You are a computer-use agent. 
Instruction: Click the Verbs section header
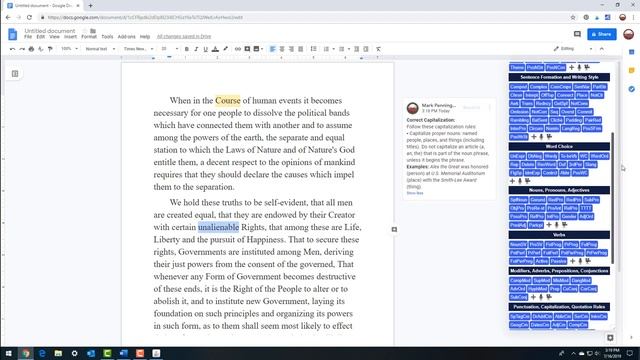tap(559, 235)
